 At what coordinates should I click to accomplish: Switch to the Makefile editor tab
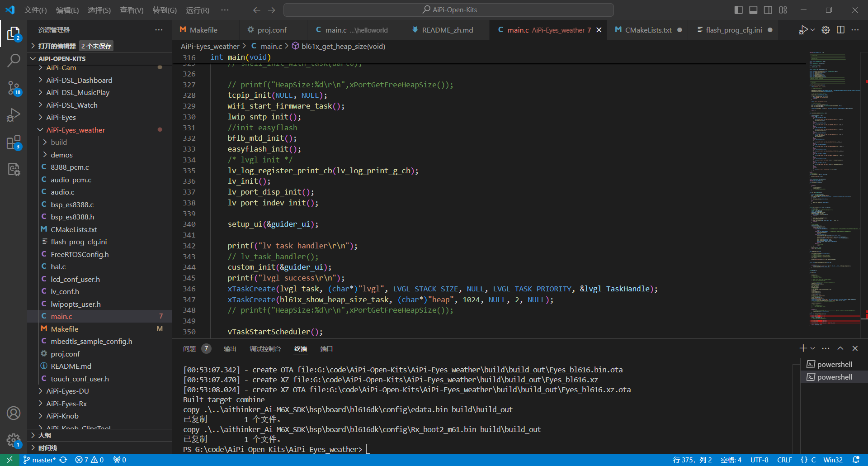coord(203,30)
